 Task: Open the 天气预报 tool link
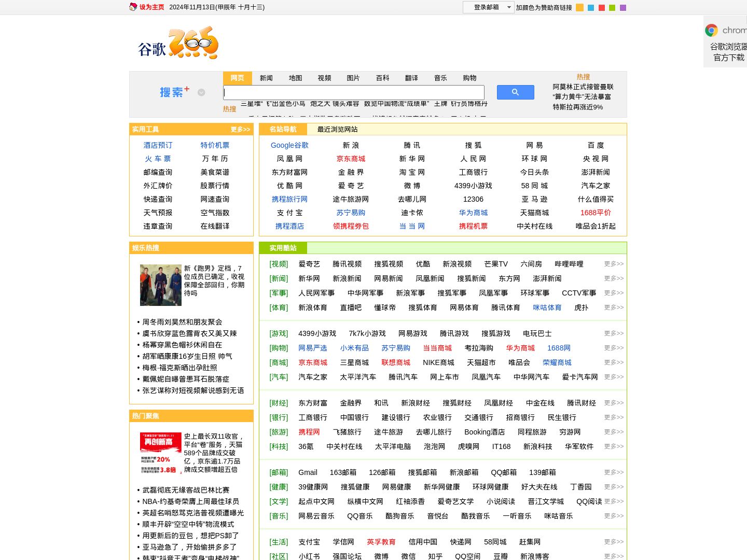(158, 213)
